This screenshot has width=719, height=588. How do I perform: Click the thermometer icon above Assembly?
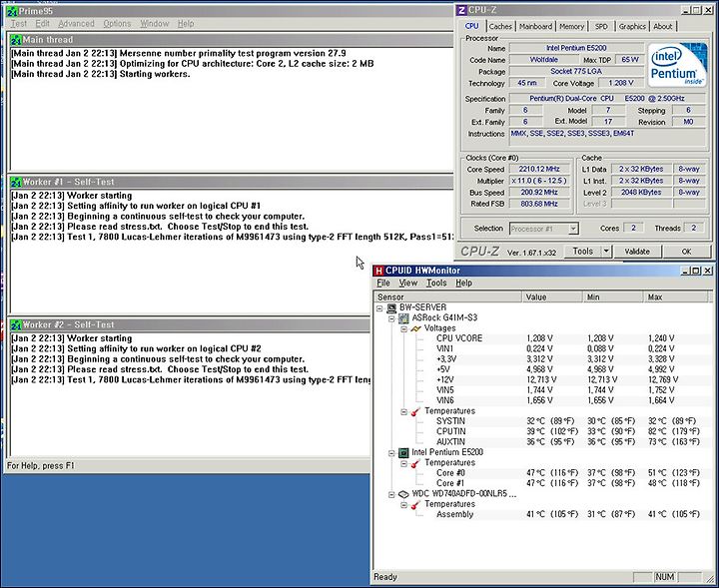coord(415,504)
